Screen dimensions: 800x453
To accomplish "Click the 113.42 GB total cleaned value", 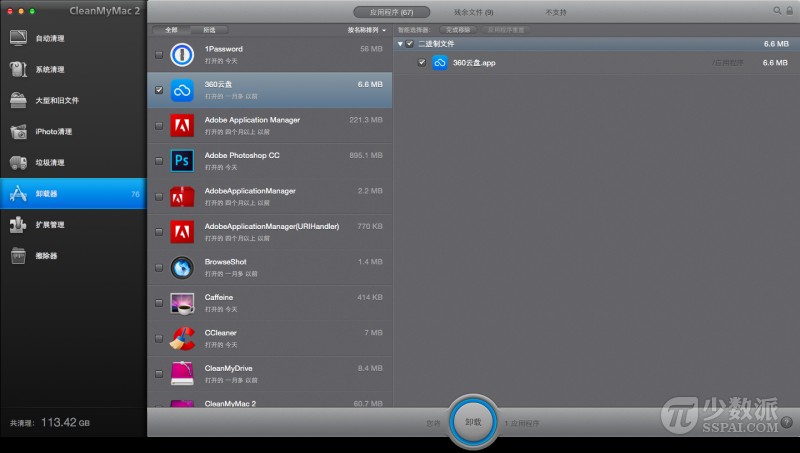I will (x=65, y=422).
